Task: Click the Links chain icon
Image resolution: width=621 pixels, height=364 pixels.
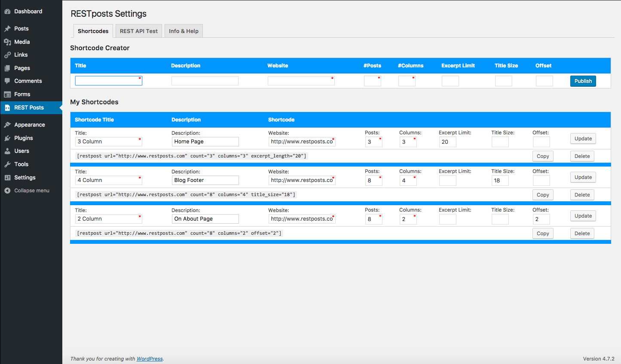Action: 7,55
